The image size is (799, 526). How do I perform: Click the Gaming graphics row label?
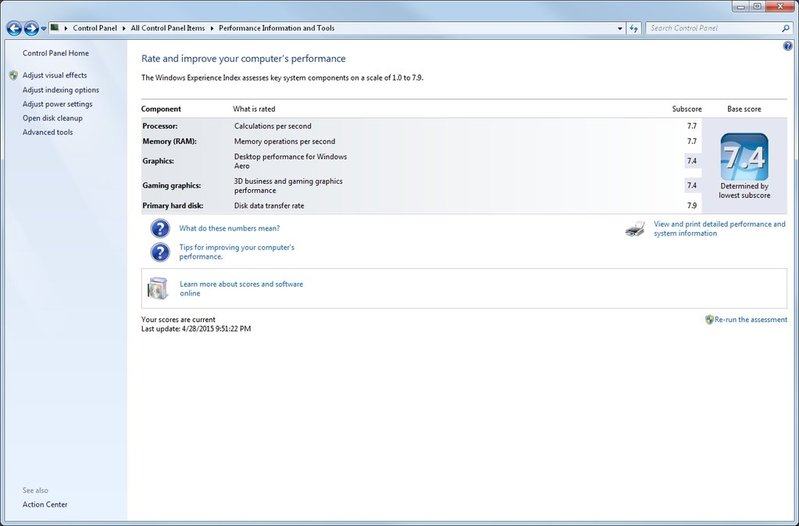171,186
